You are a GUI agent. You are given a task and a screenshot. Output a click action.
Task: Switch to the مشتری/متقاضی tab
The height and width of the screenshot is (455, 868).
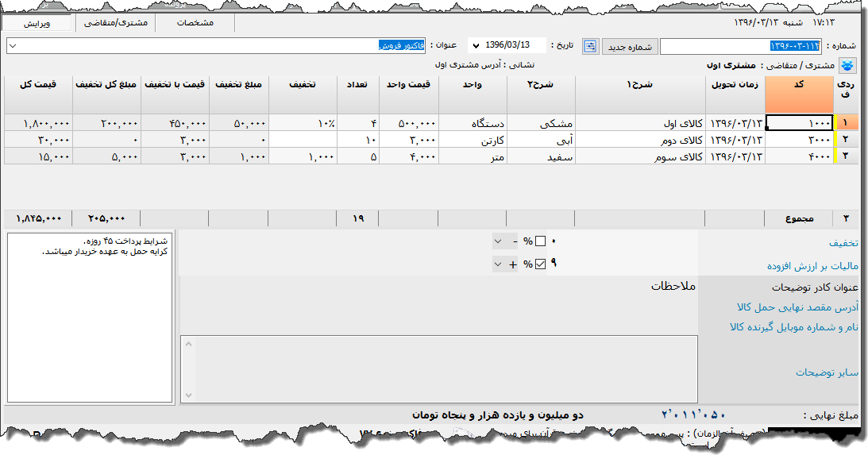point(116,23)
